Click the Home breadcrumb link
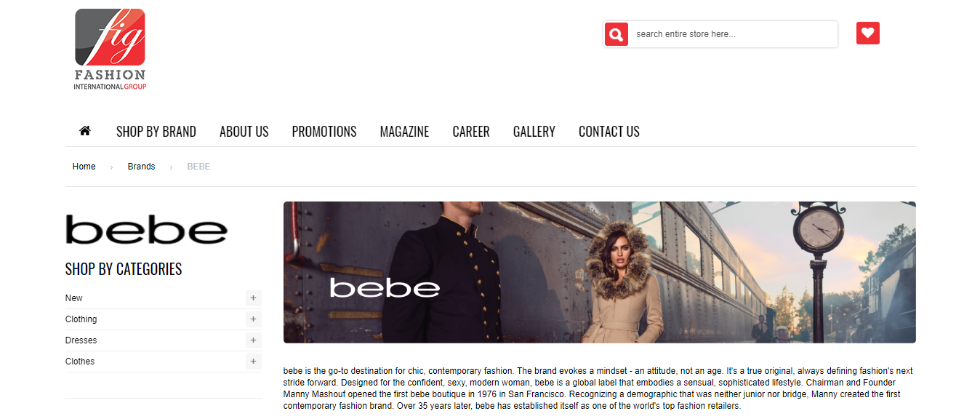This screenshot has width=980, height=419. [x=84, y=167]
